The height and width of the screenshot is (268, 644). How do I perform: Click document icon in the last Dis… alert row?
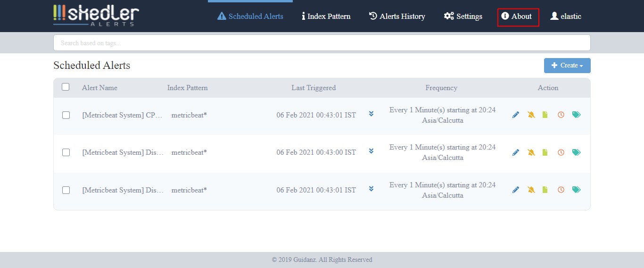[545, 190]
